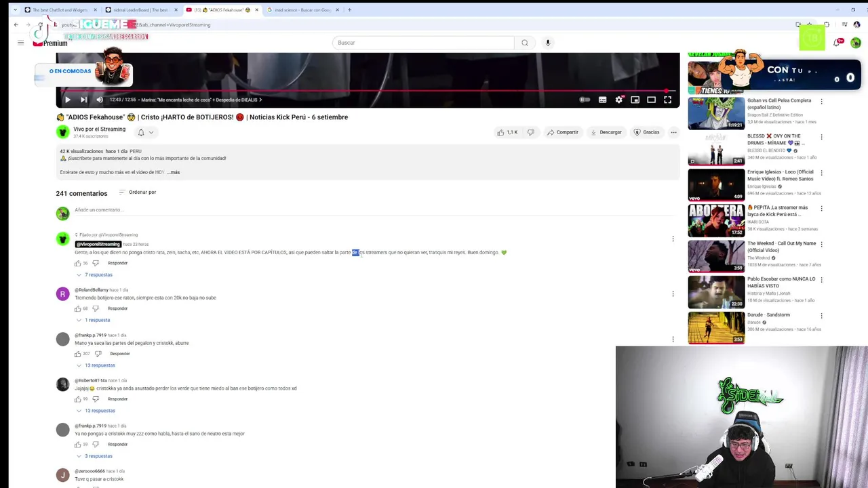This screenshot has width=868, height=488.
Task: Like the pinned VivoporelStreaming comment
Action: click(77, 263)
